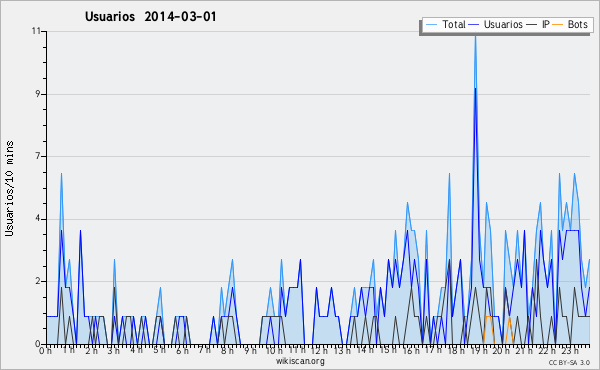Select the 'Usuarios' legend entry
The image size is (600, 370).
496,24
